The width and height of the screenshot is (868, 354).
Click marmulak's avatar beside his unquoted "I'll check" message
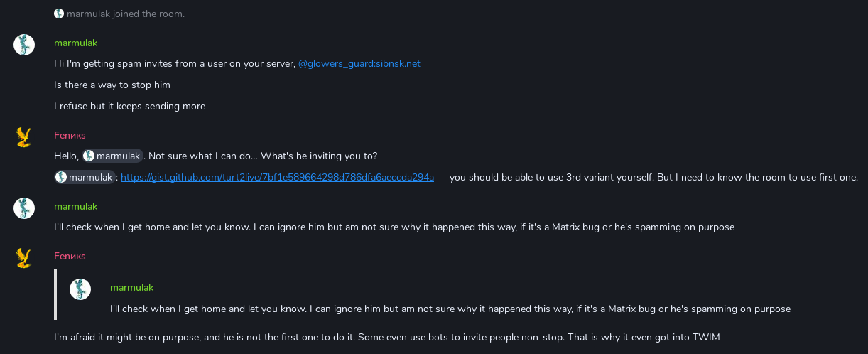(24, 208)
